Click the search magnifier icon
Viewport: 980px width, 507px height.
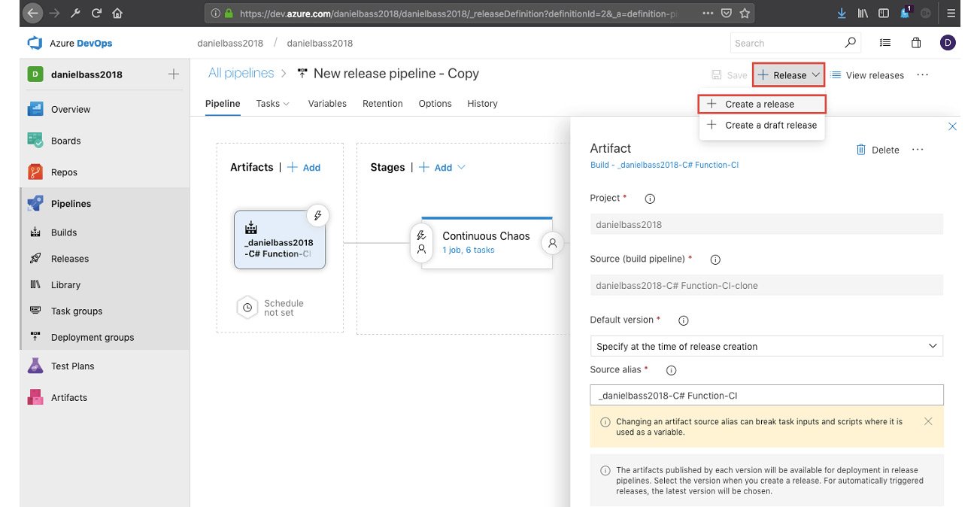pyautogui.click(x=850, y=43)
